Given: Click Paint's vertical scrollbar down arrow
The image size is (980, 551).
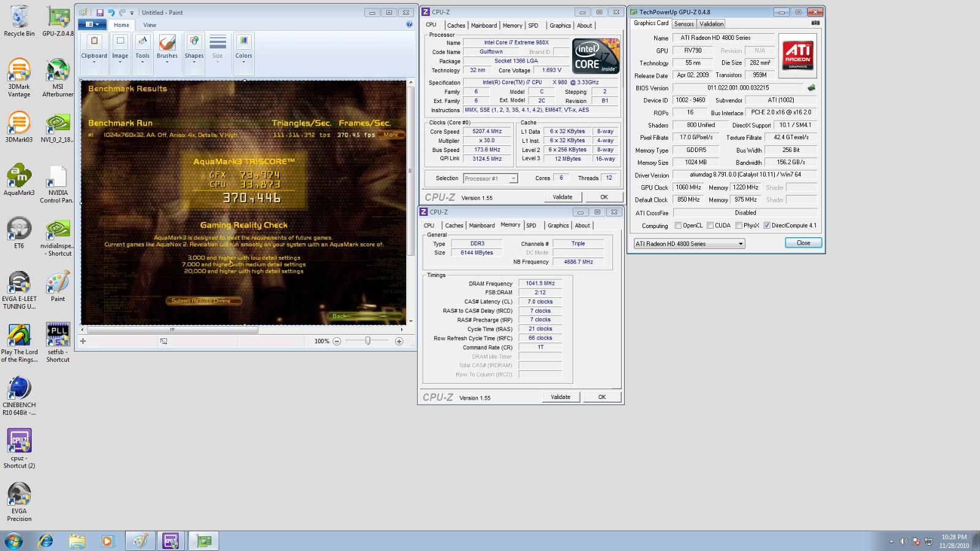Looking at the screenshot, I should point(410,321).
